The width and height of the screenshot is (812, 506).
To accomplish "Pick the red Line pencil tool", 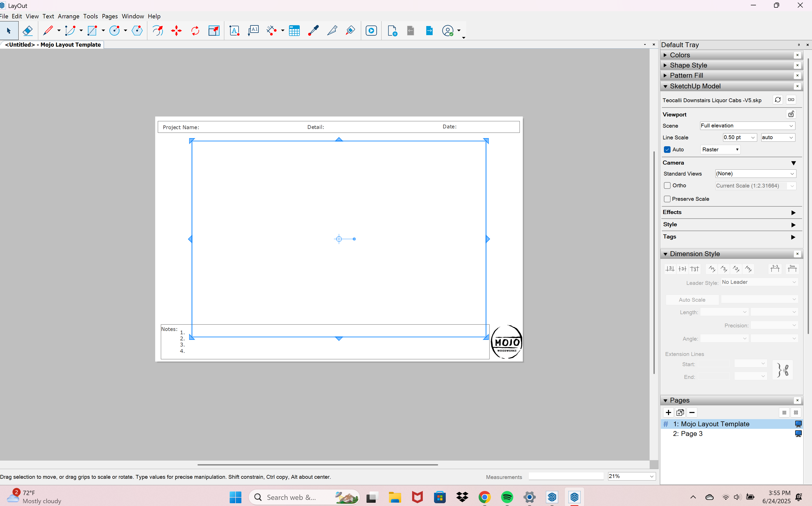I will (48, 31).
